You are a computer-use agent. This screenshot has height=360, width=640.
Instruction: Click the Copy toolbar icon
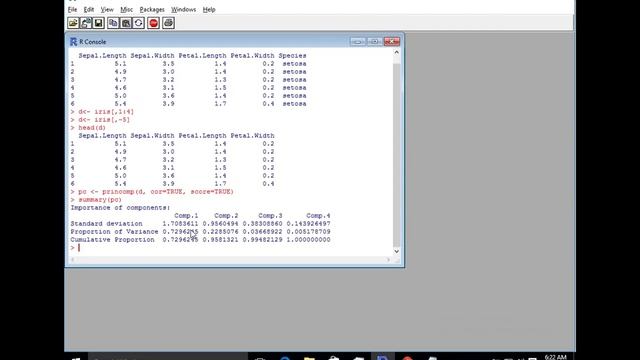coord(113,23)
